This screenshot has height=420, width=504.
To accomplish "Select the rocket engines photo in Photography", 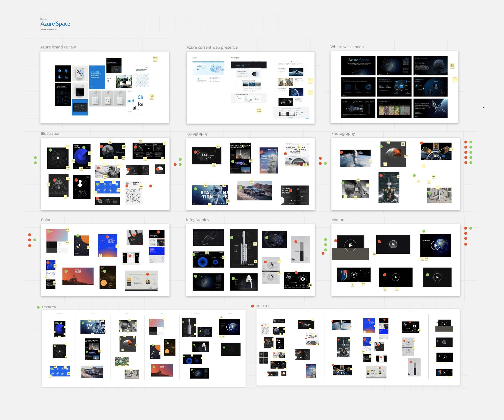I will point(389,187).
